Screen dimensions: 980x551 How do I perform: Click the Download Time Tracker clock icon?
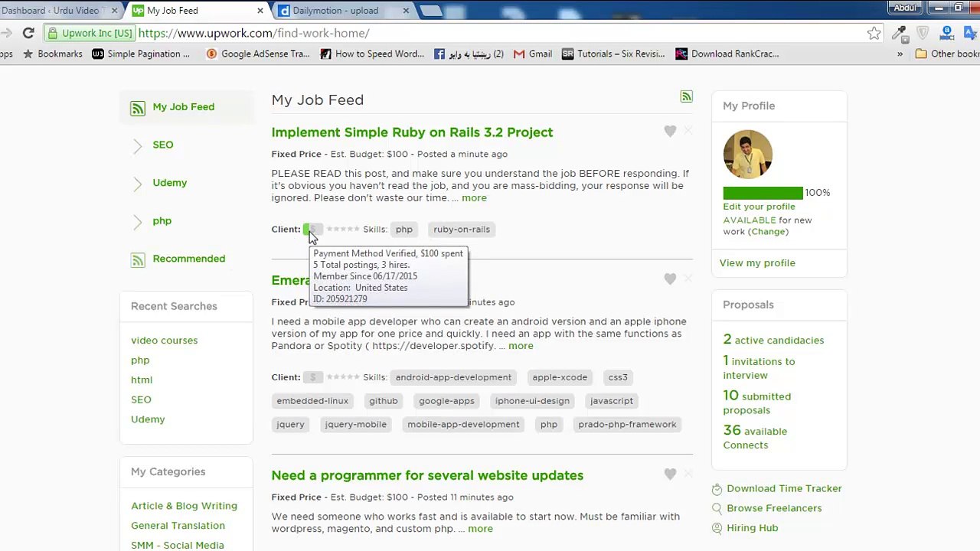point(717,489)
